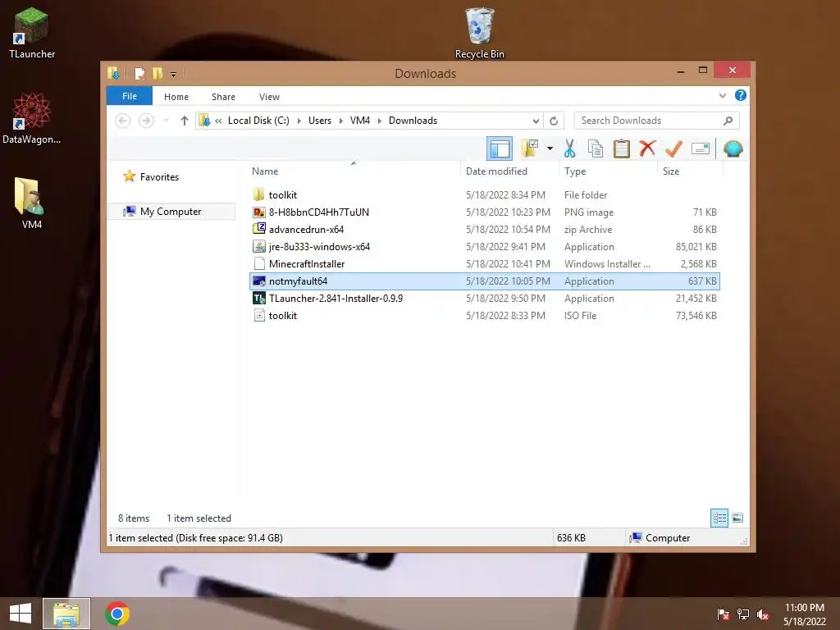Click File Explorer in the taskbar
The height and width of the screenshot is (630, 840).
[66, 614]
